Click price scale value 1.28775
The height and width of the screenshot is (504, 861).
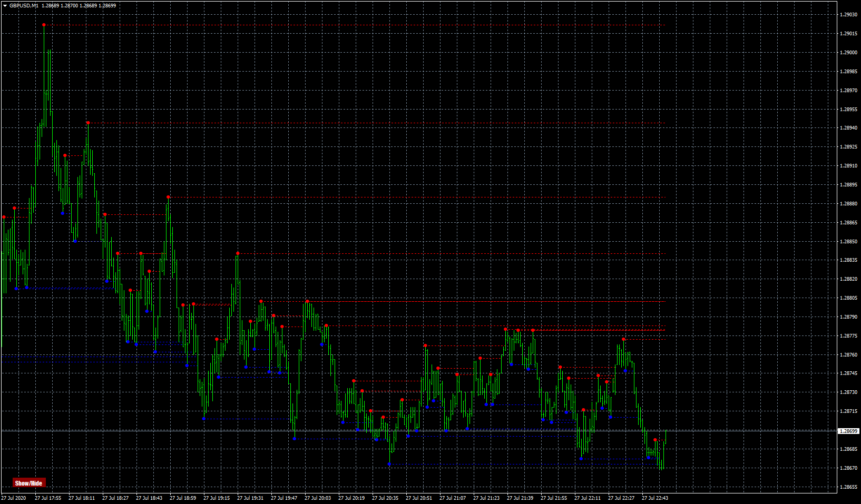[848, 336]
